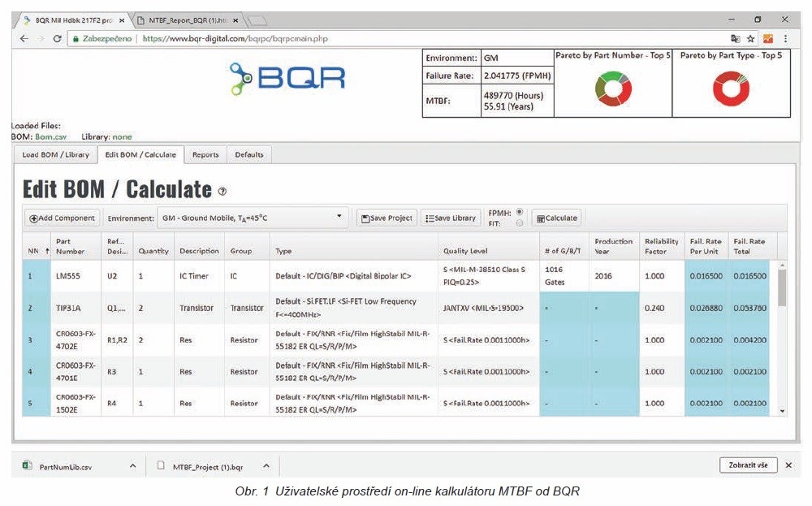Open the Environment dropdown
The height and width of the screenshot is (506, 812).
coord(252,218)
